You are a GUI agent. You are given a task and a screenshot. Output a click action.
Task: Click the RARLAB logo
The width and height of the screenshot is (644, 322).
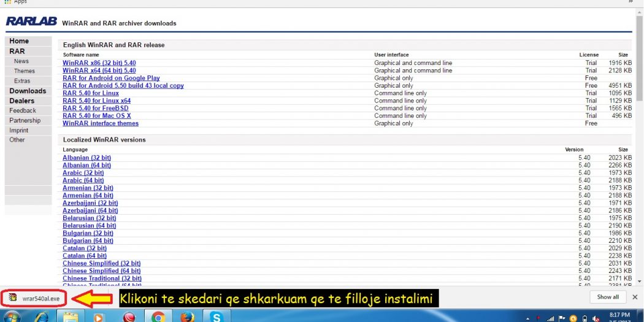(31, 21)
